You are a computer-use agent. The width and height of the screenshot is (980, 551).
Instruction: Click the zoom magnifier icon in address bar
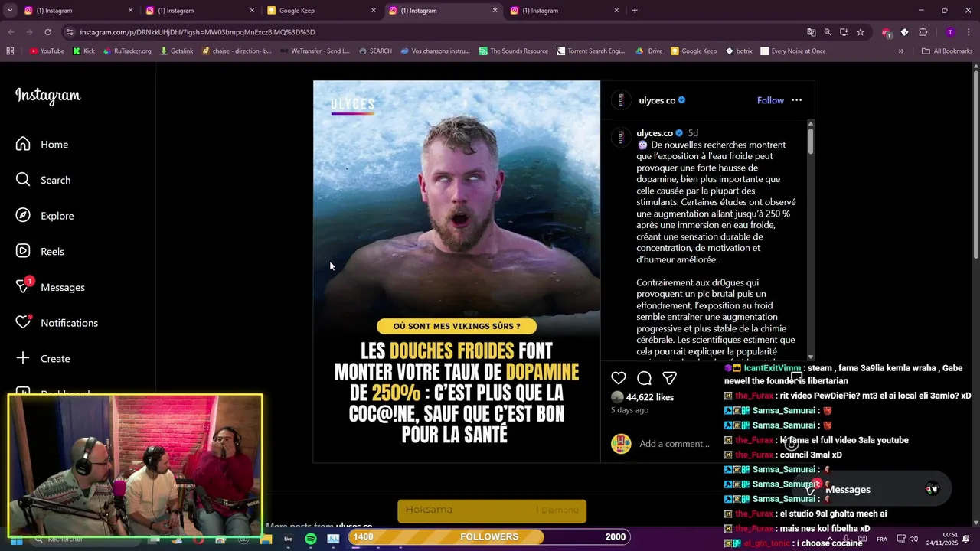(828, 32)
